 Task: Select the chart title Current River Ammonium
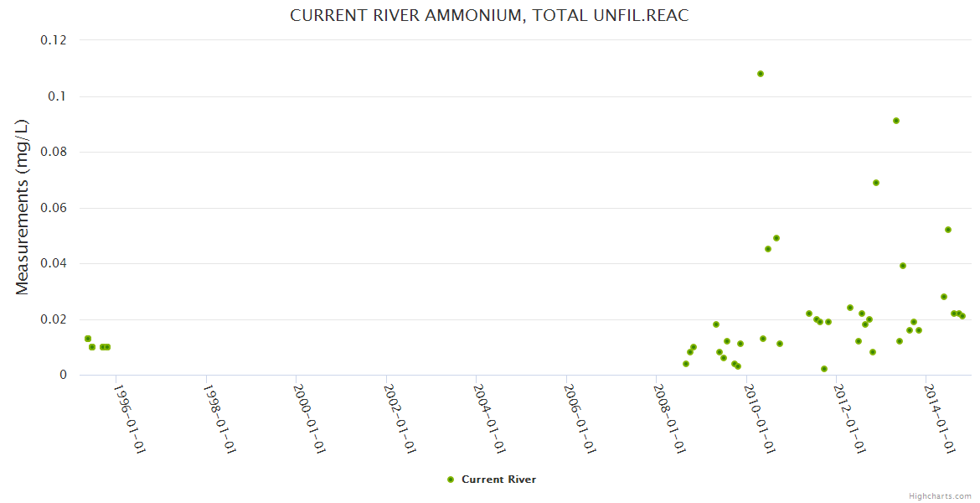point(489,16)
